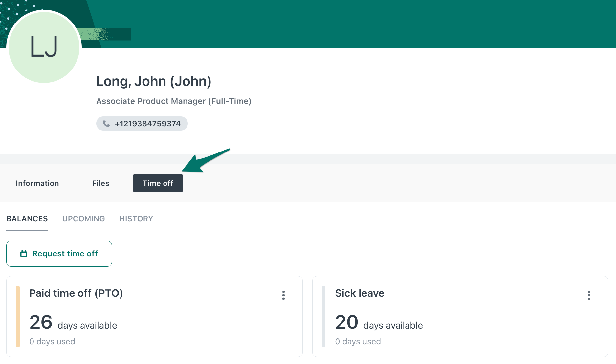Click the grey Sick leave color bar
Screen dimensions: 616x364
(323, 316)
